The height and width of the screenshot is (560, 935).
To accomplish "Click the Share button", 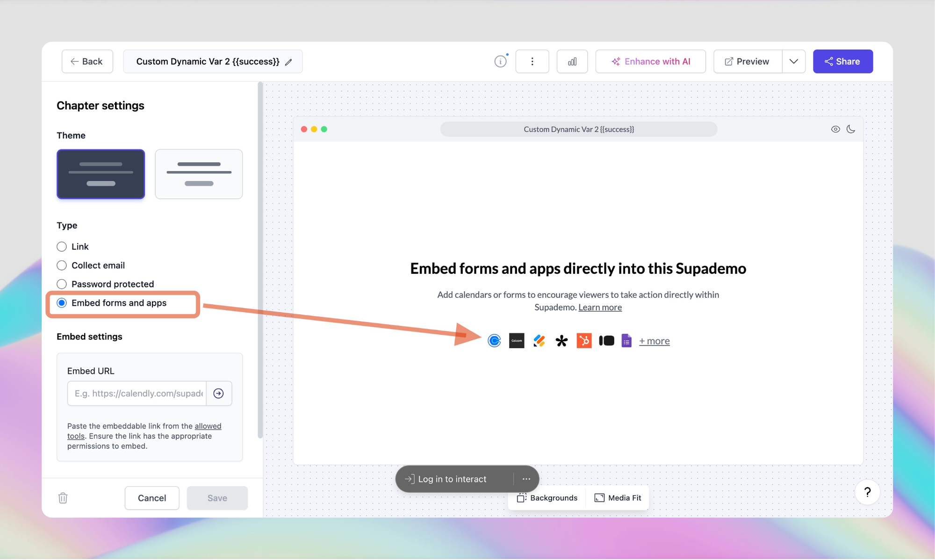I will click(842, 61).
